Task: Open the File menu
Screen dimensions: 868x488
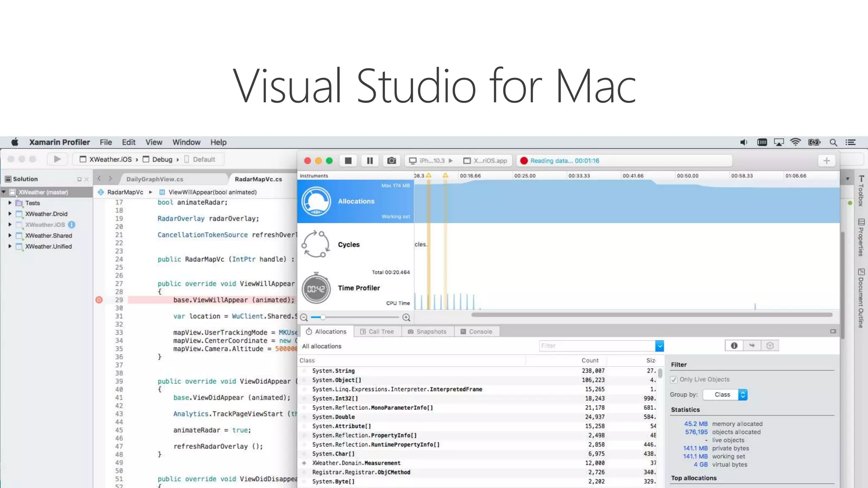Action: (106, 142)
